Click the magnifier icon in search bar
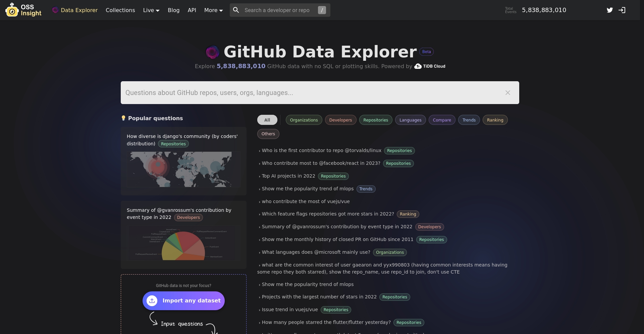Viewport: 644px width, 334px height. click(236, 10)
